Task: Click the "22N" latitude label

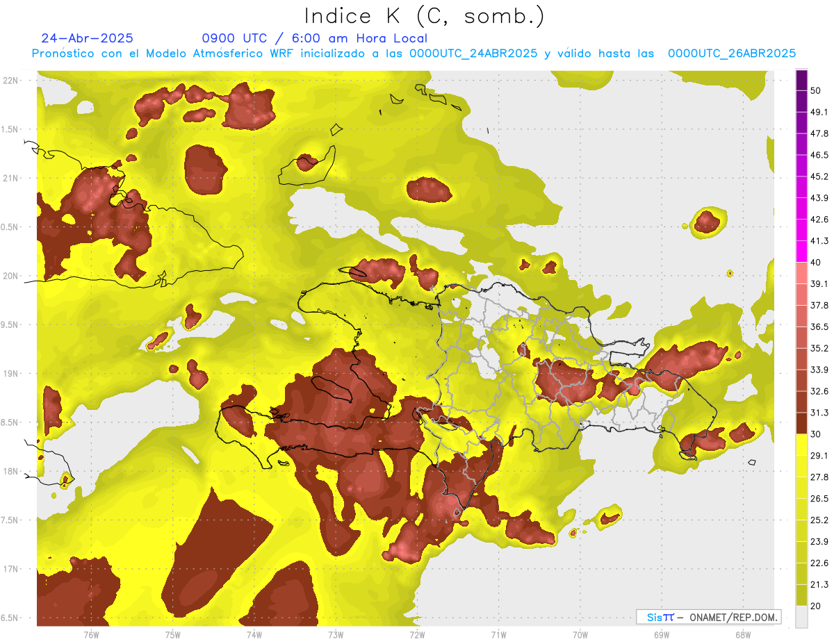Action: [x=10, y=81]
